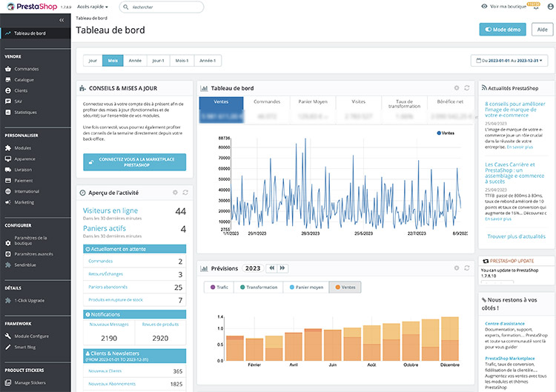Open Accès rapide dropdown
The width and height of the screenshot is (556, 392).
[x=92, y=7]
